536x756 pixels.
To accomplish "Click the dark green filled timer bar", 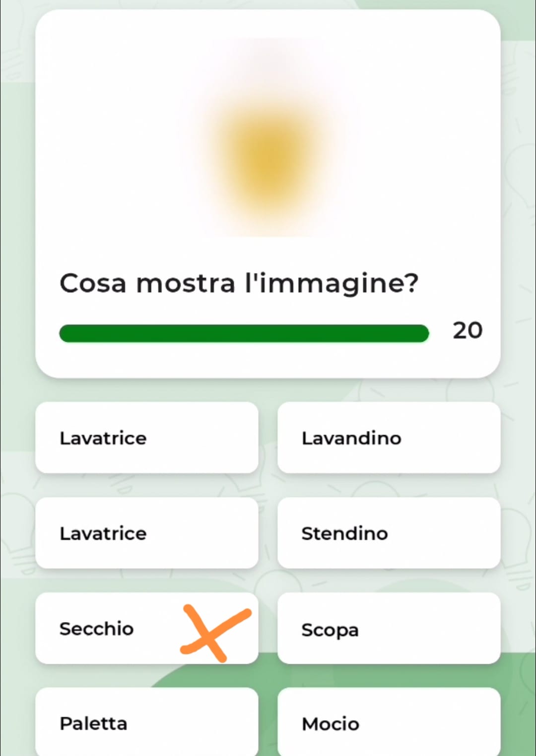I will [x=244, y=333].
